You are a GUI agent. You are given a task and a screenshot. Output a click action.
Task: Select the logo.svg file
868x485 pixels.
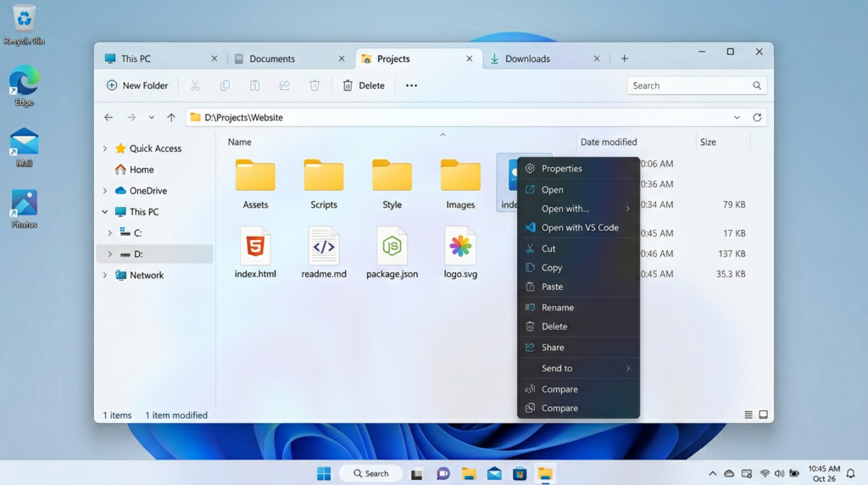(460, 248)
